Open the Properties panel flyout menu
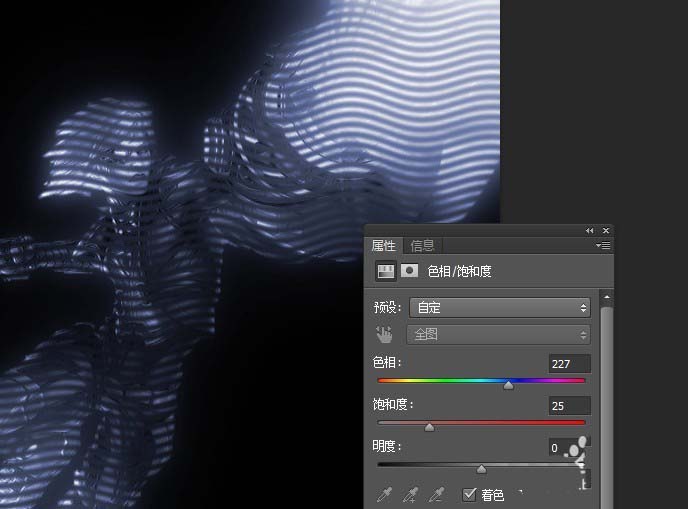Screen dimensions: 688x509 pyautogui.click(x=603, y=245)
